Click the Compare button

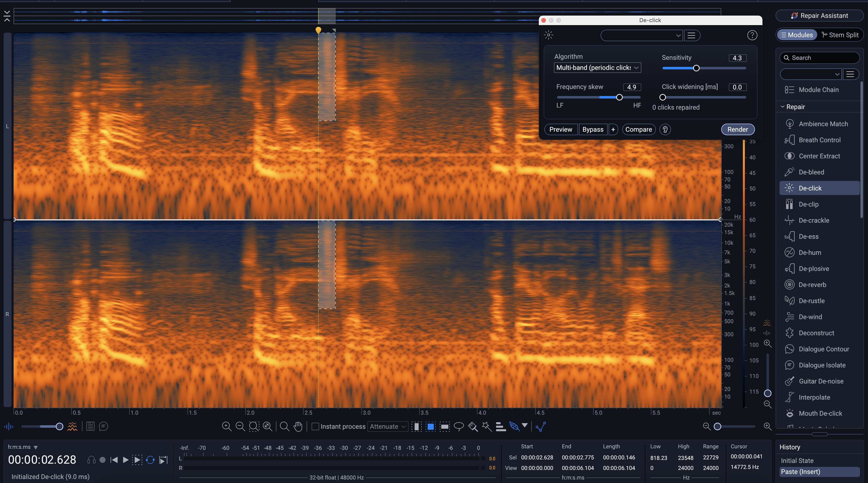pyautogui.click(x=639, y=129)
